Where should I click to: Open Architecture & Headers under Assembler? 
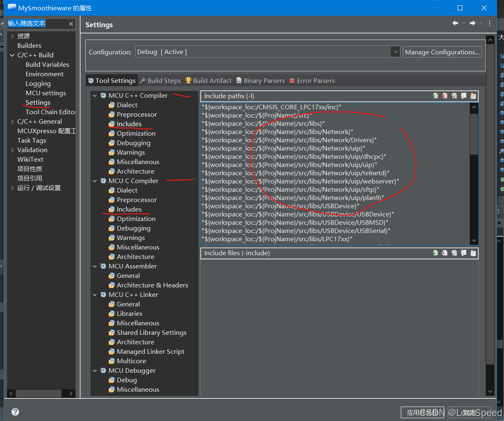click(x=152, y=285)
